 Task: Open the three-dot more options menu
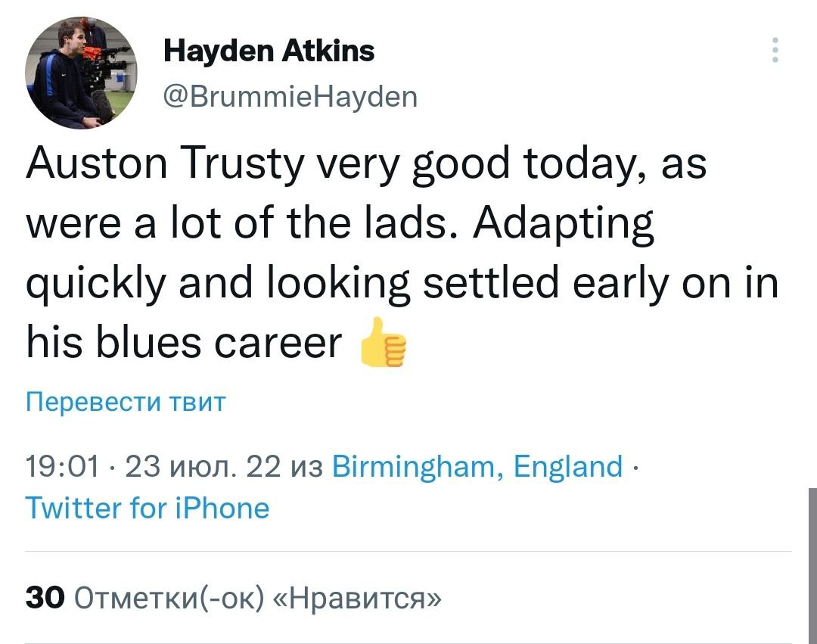click(773, 50)
